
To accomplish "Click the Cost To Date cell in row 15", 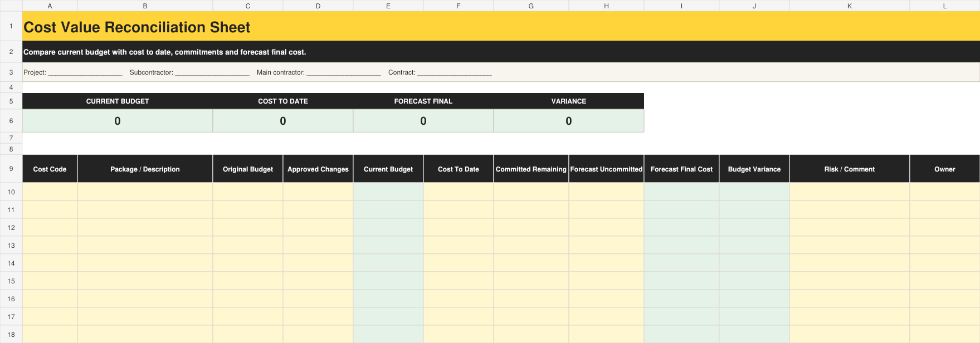I will (459, 281).
